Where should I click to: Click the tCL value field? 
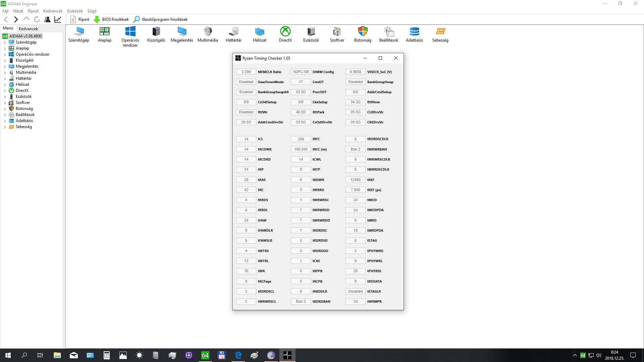point(246,139)
